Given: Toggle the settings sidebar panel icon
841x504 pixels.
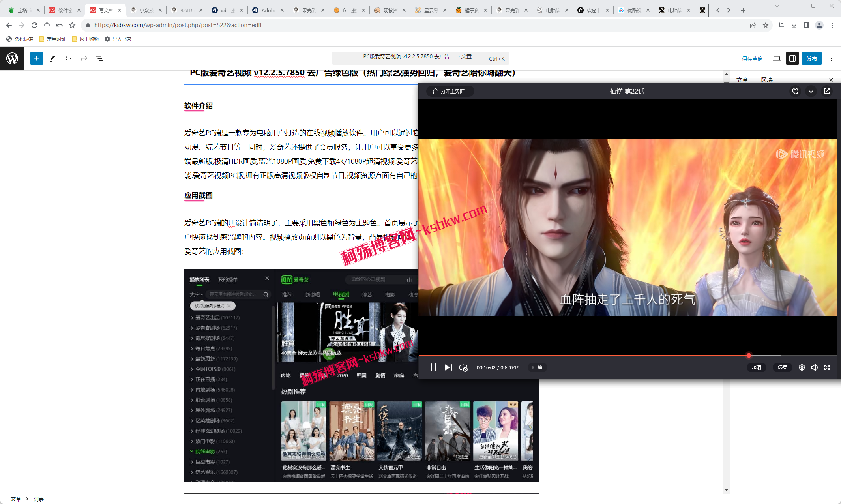Looking at the screenshot, I should (x=792, y=58).
